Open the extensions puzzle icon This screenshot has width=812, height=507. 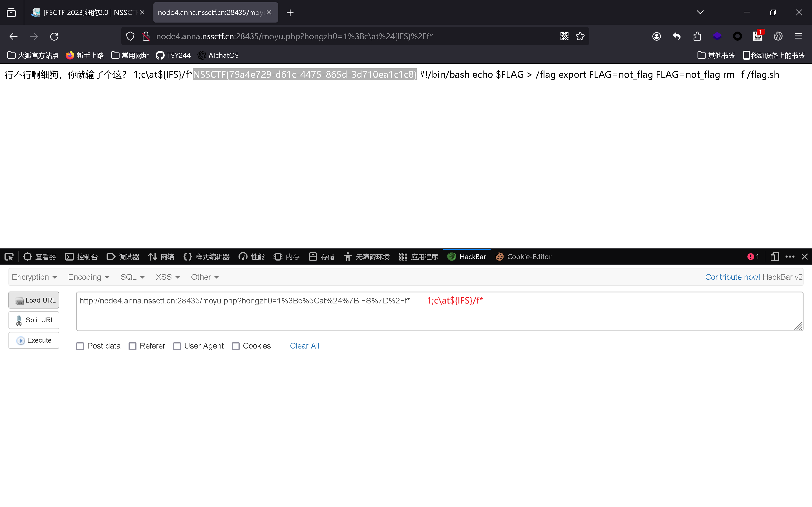(x=697, y=36)
